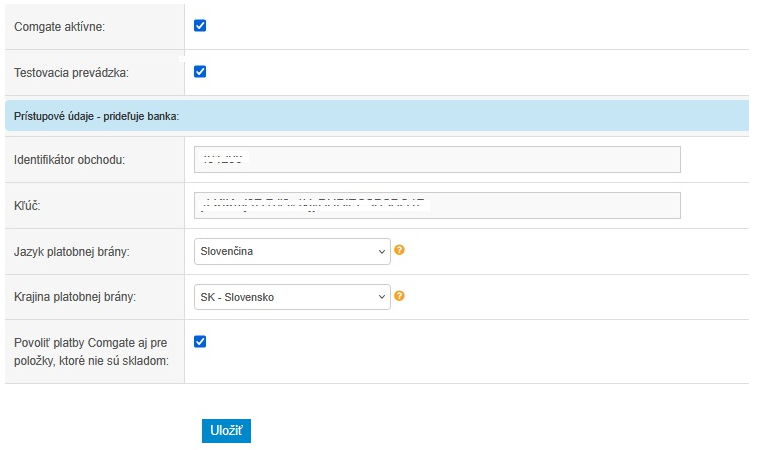Image resolution: width=762 pixels, height=450 pixels.
Task: Disable Comgate payments for out-of-stock items checkbox
Action: tap(200, 341)
